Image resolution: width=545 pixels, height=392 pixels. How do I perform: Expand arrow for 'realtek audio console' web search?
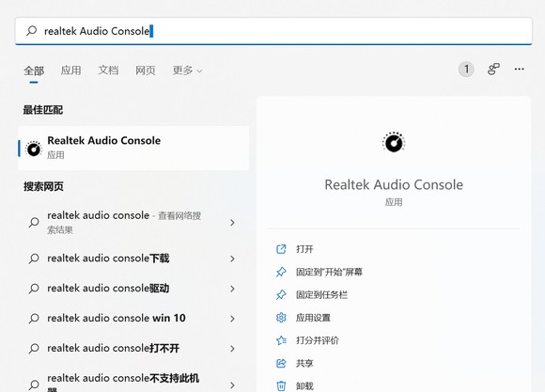tap(232, 223)
